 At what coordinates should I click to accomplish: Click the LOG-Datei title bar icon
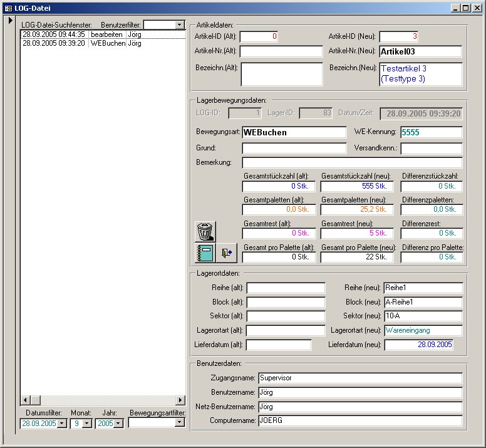click(x=8, y=8)
